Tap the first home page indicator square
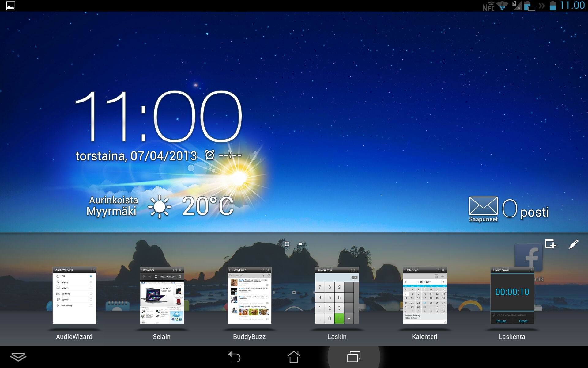Viewport: 588px width, 368px height. tap(287, 244)
